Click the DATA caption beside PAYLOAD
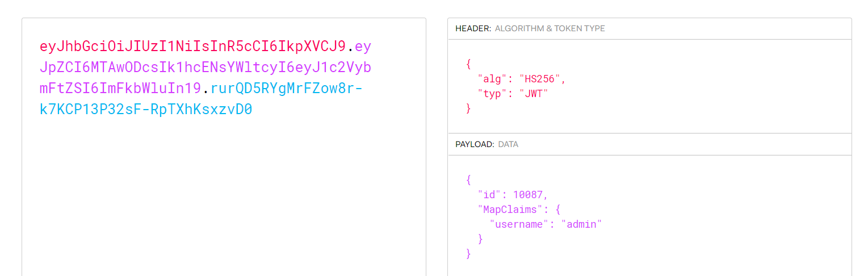 508,144
